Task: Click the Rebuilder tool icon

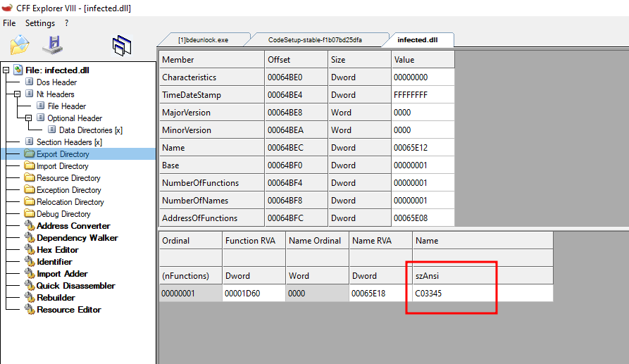Action: coord(30,299)
